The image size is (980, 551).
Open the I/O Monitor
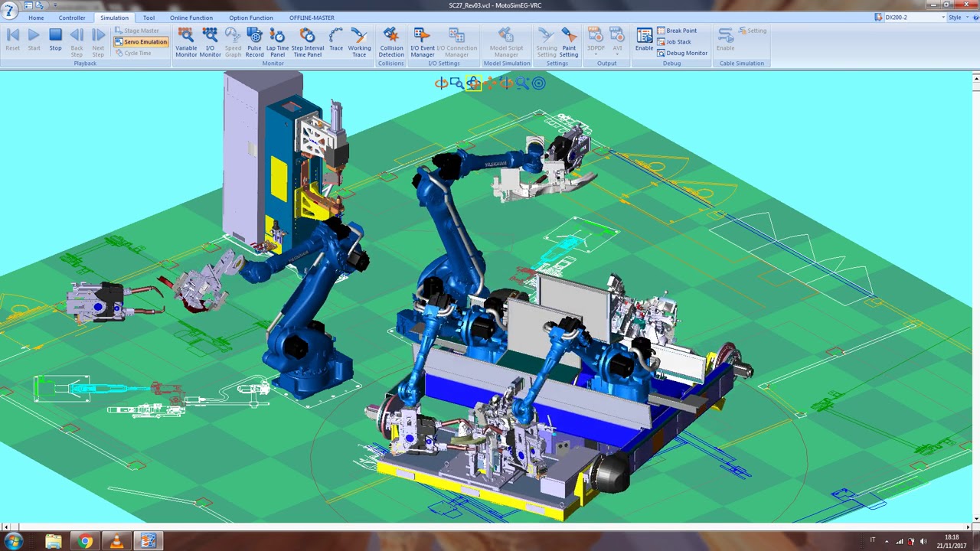[210, 42]
